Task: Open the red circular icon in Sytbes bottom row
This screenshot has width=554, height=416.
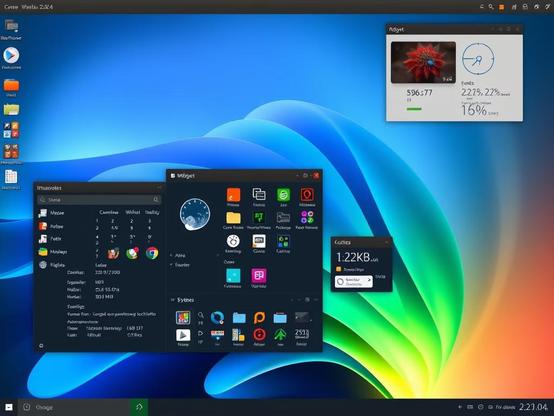Action: pos(259,334)
